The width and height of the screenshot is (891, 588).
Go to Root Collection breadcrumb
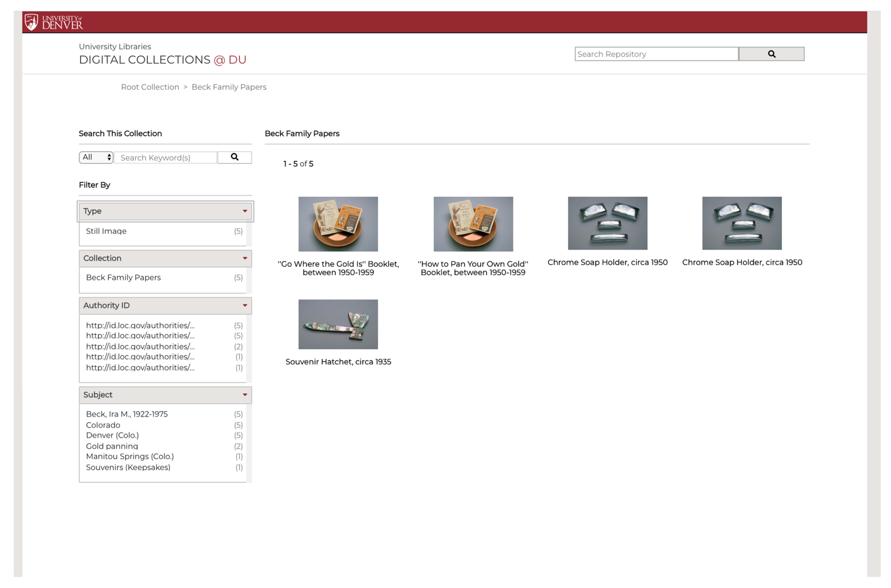point(150,87)
